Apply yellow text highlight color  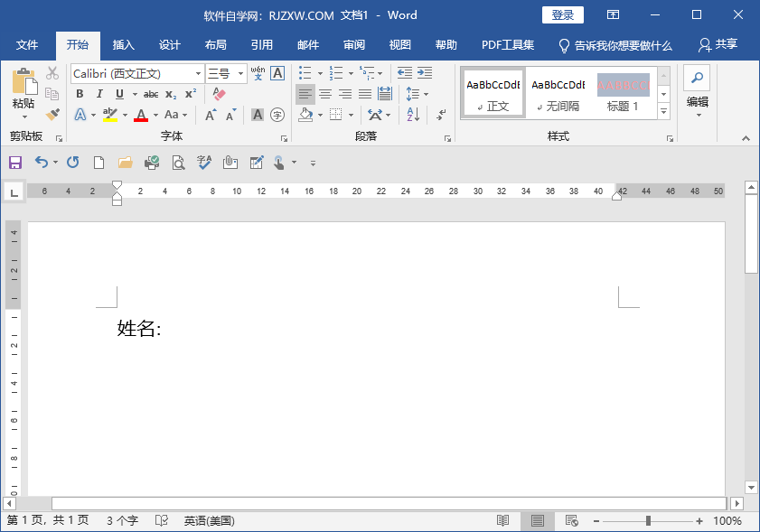click(x=110, y=117)
